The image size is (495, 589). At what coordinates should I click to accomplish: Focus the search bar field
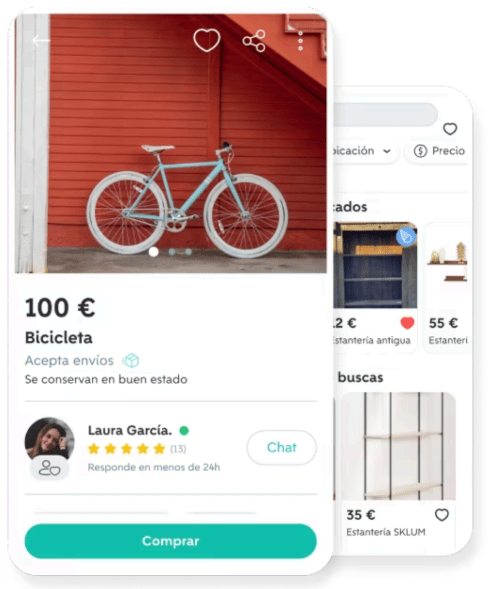tap(385, 114)
